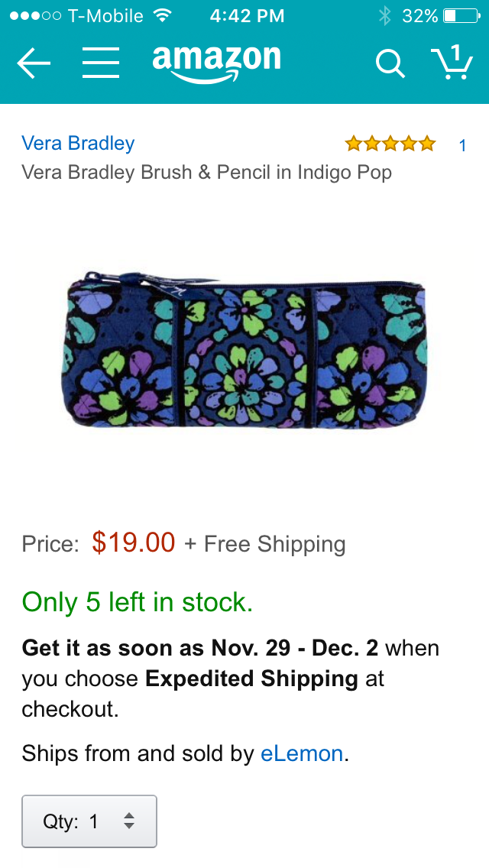Tap the $19.00 price
Image resolution: width=489 pixels, height=868 pixels.
pyautogui.click(x=134, y=542)
